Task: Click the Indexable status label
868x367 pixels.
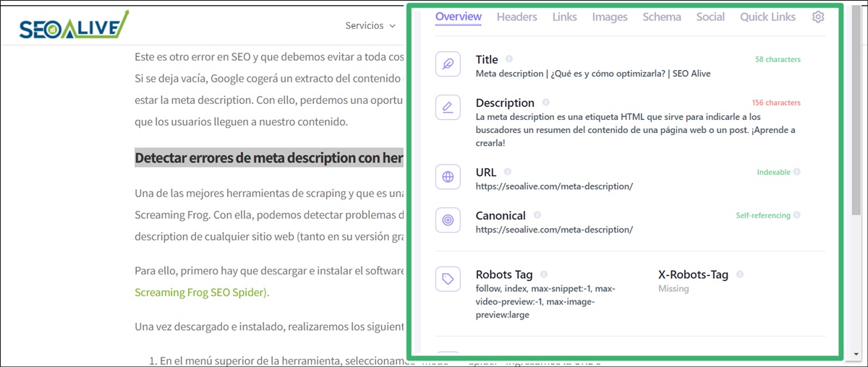Action: (x=774, y=172)
